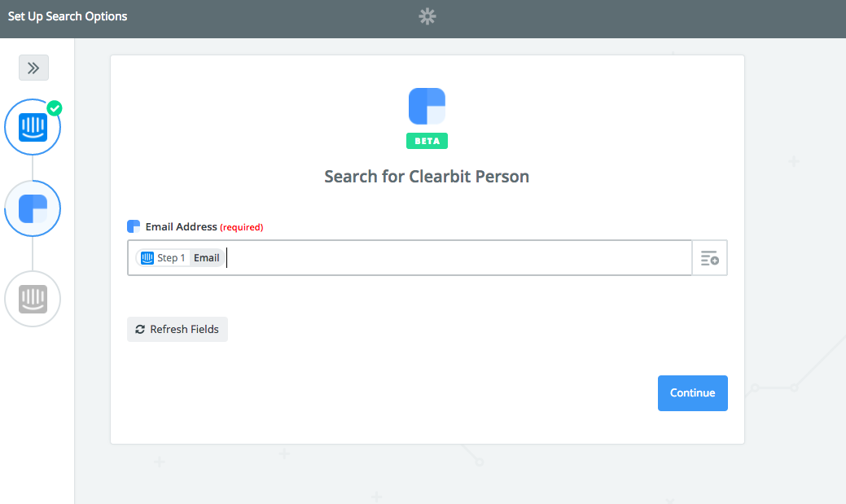Expand the sidebar with double chevron button
This screenshot has height=504, width=846.
[33, 68]
